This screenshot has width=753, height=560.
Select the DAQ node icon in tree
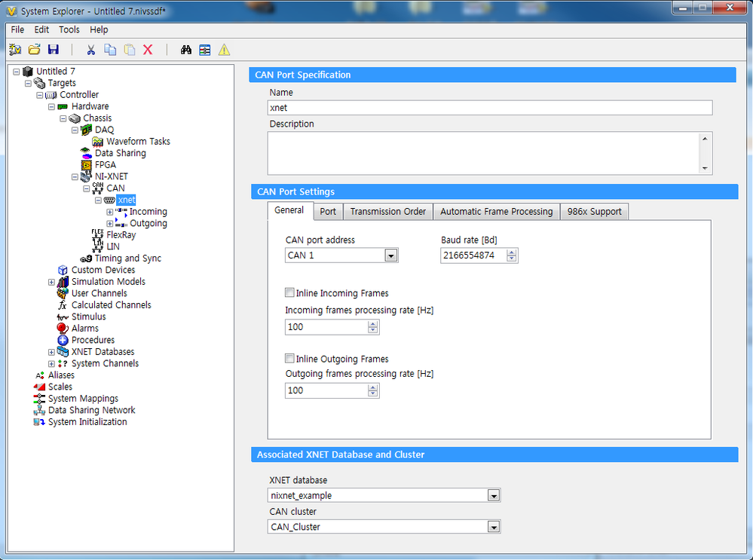87,130
